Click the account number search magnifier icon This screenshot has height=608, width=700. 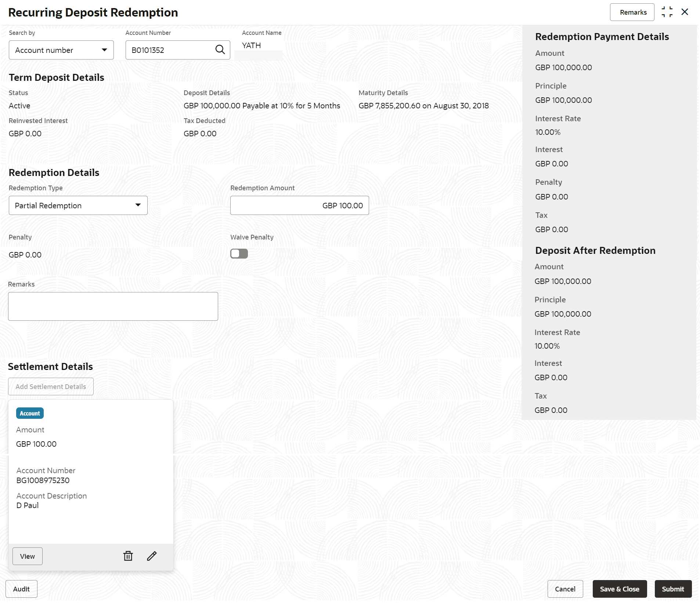click(220, 50)
